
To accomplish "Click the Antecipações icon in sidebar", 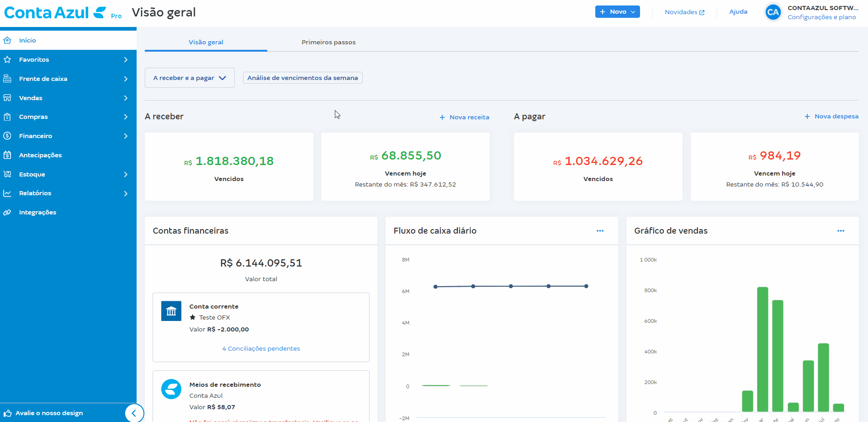I will coord(7,155).
